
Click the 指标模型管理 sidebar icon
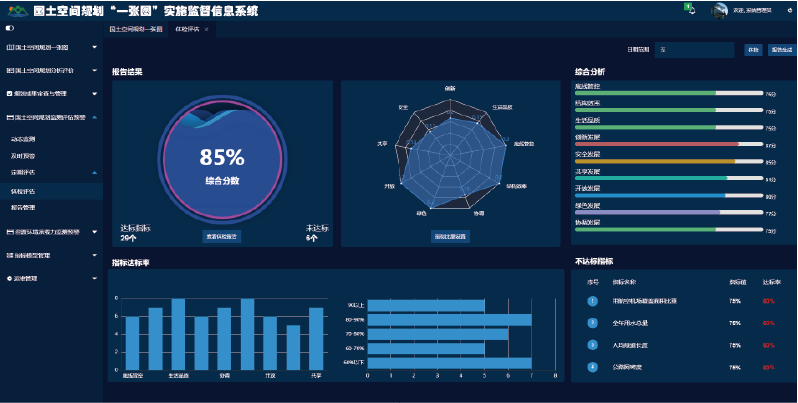coord(9,255)
